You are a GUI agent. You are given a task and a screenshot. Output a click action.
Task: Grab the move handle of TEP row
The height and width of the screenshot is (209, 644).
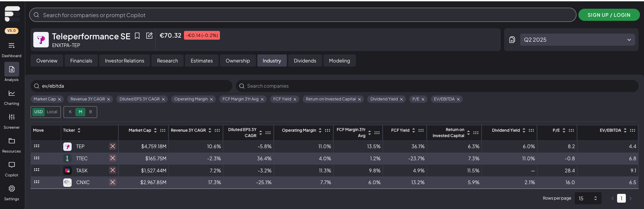[37, 146]
